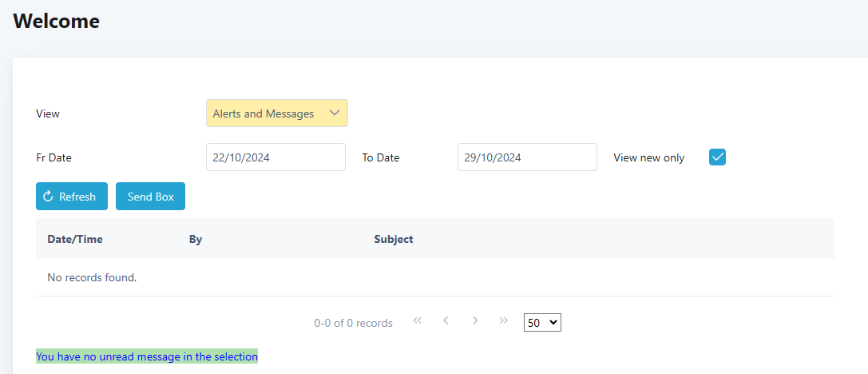The height and width of the screenshot is (374, 868).
Task: Open the Alerts and Messages view dropdown
Action: point(276,113)
